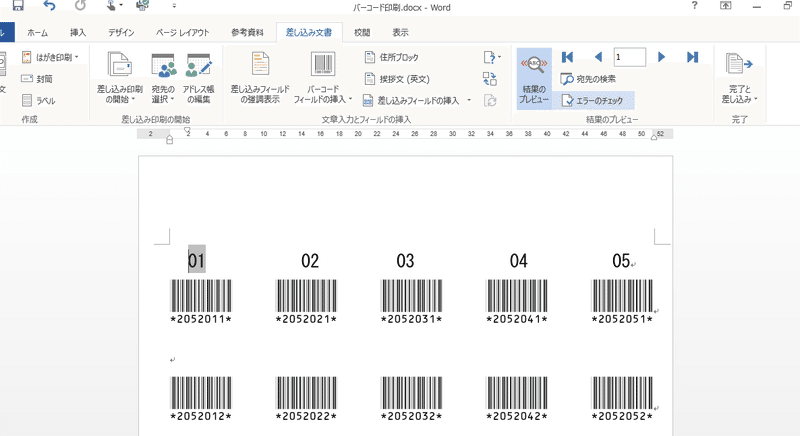Click the 04 heading text
This screenshot has width=800, height=436.
tap(518, 261)
